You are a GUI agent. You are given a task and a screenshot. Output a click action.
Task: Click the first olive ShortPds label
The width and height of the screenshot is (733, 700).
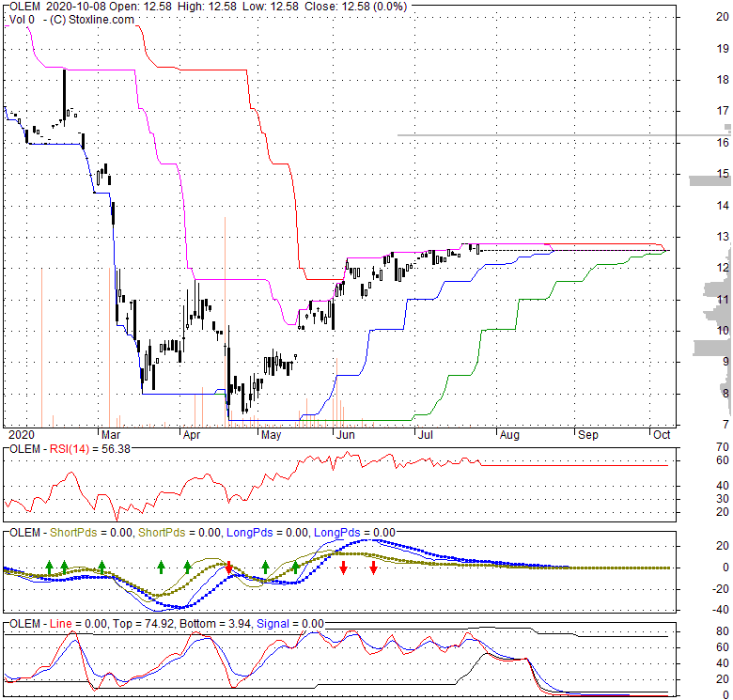[73, 533]
